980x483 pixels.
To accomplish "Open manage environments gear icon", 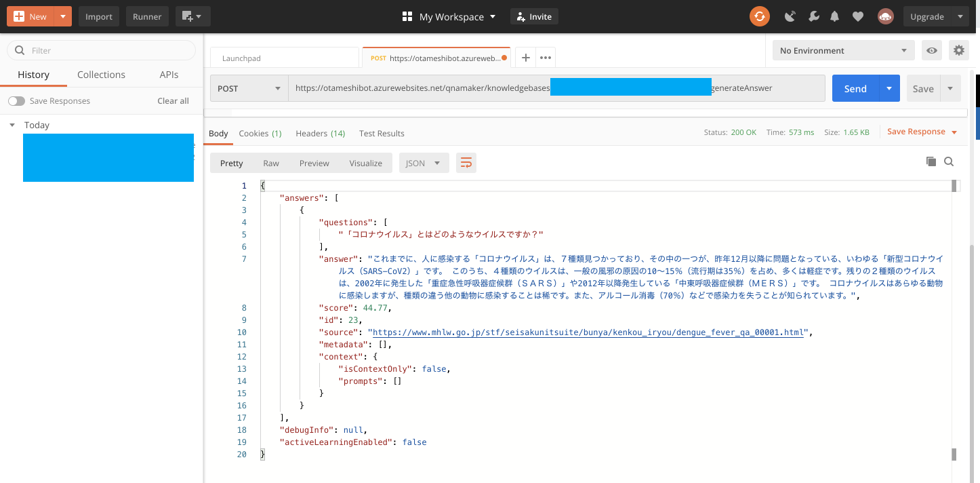I will [x=958, y=50].
